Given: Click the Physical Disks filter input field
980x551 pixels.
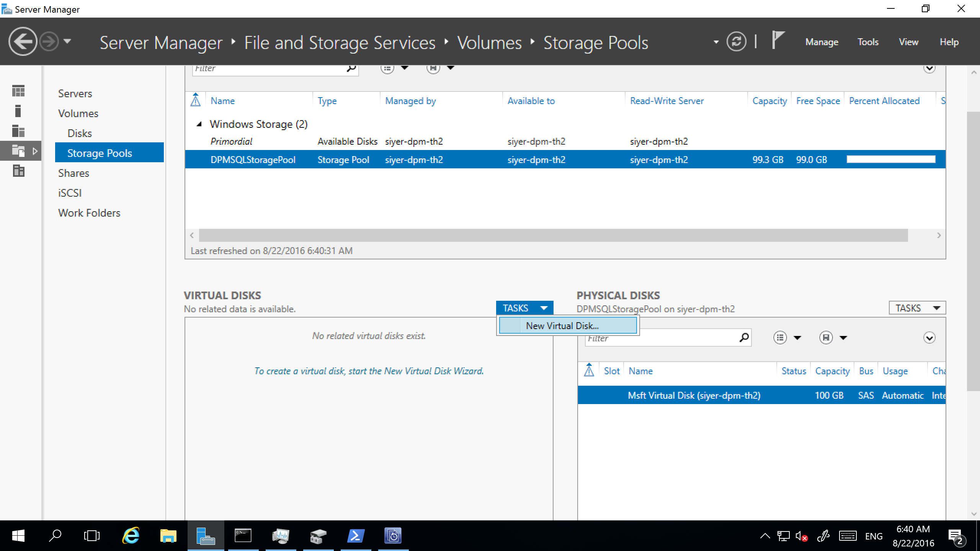Looking at the screenshot, I should (660, 338).
